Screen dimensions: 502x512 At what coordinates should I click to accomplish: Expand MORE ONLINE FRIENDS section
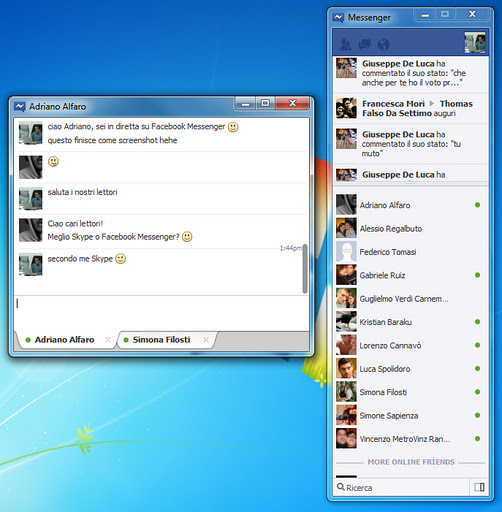tap(411, 462)
